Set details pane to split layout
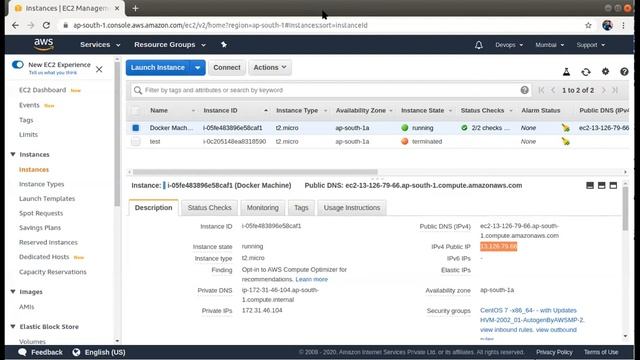This screenshot has width=640, height=360. point(601,185)
